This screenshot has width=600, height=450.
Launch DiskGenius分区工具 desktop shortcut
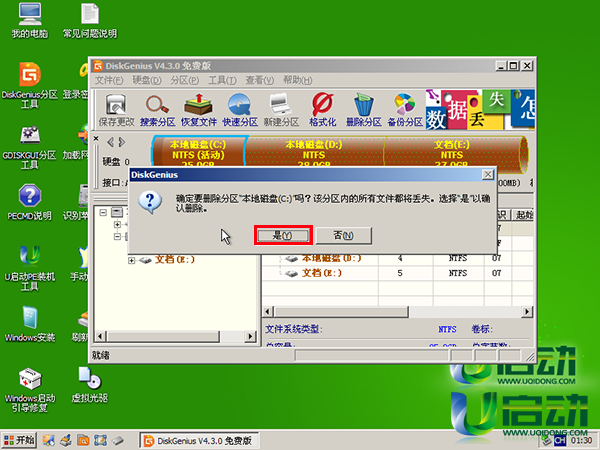click(30, 85)
